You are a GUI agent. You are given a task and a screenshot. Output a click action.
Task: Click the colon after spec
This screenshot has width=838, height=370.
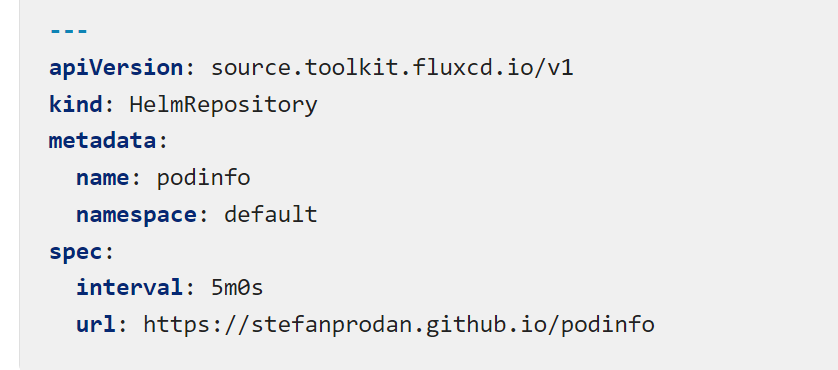pyautogui.click(x=109, y=253)
